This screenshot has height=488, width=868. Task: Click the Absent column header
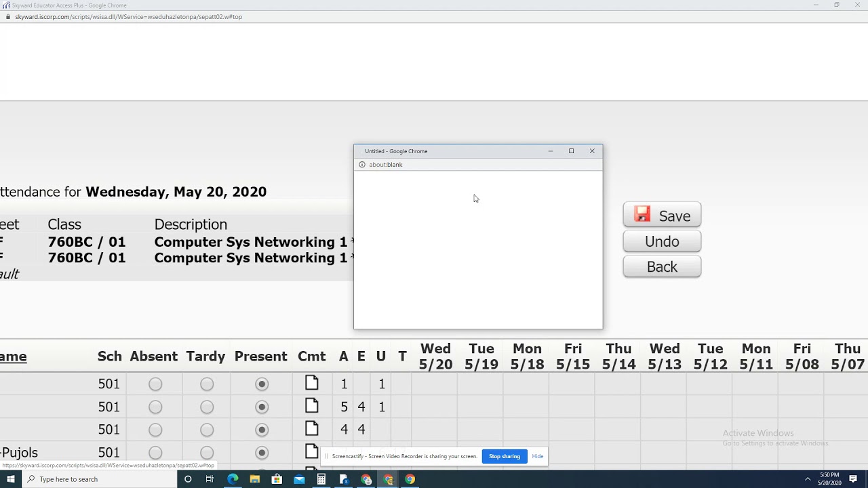pos(154,357)
